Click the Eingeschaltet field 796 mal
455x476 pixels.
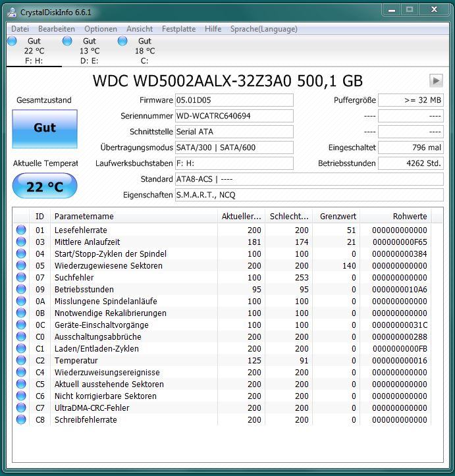click(411, 147)
